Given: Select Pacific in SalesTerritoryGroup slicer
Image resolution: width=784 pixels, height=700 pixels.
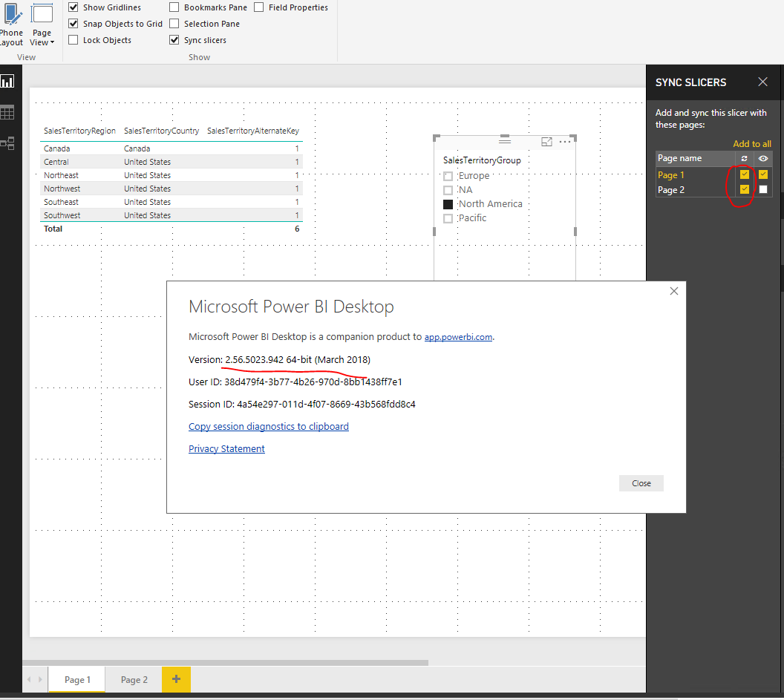Looking at the screenshot, I should pos(448,218).
